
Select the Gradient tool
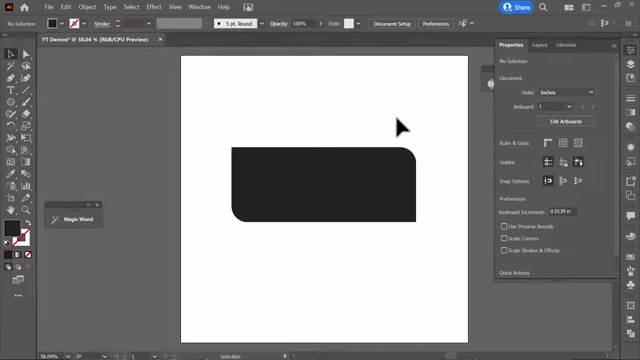[x=26, y=162]
